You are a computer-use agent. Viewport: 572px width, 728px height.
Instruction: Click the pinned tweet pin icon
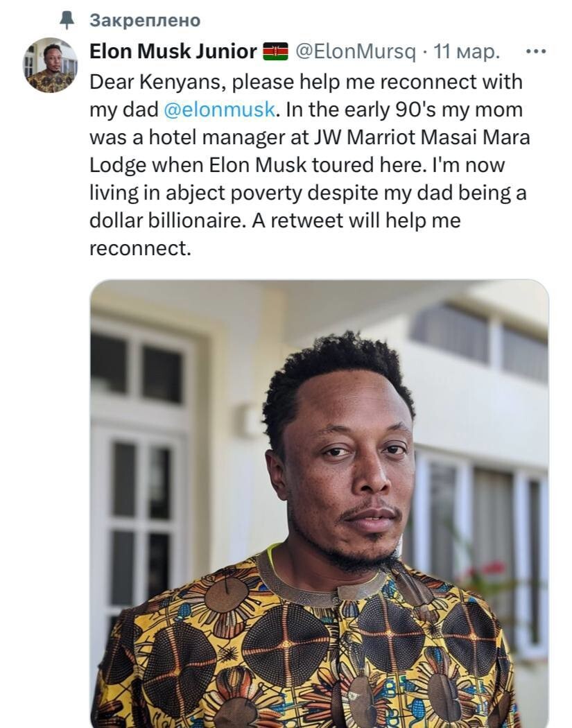(x=67, y=21)
